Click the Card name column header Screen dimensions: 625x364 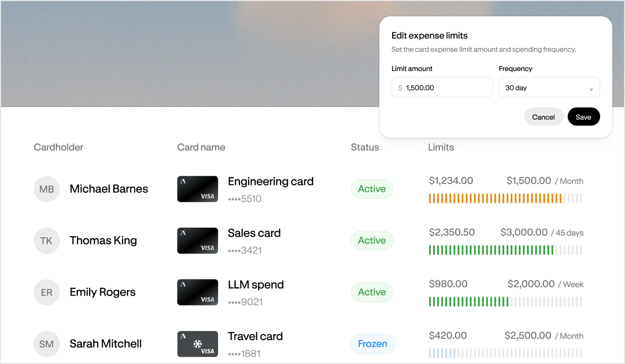201,148
